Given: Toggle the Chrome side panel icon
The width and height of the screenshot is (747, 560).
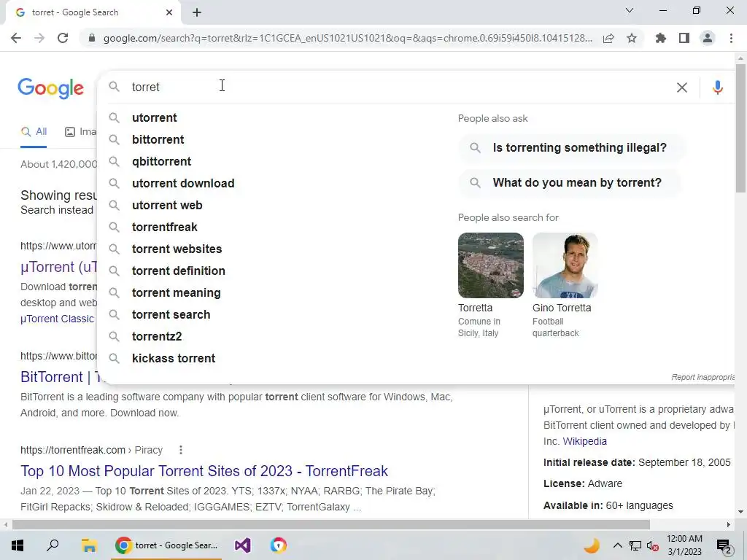Looking at the screenshot, I should point(684,38).
